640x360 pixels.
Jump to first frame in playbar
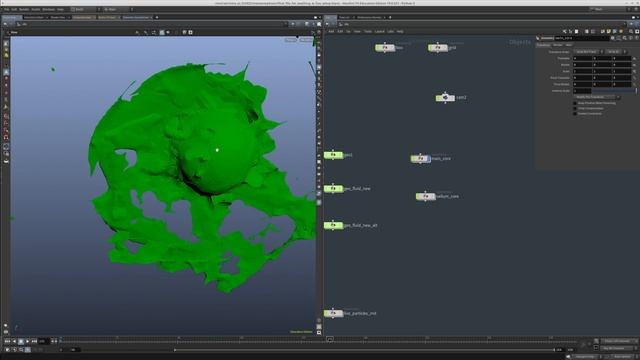click(x=7, y=341)
